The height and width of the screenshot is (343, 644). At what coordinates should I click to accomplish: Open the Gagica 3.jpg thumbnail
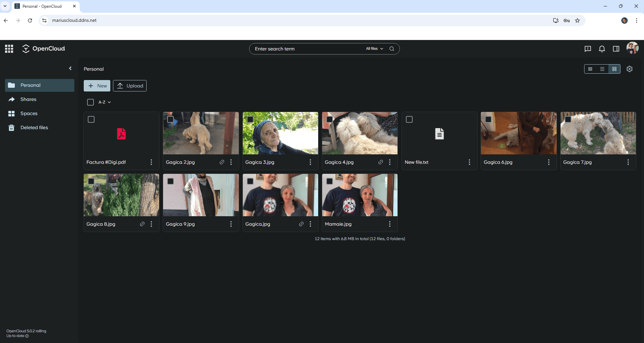point(280,134)
